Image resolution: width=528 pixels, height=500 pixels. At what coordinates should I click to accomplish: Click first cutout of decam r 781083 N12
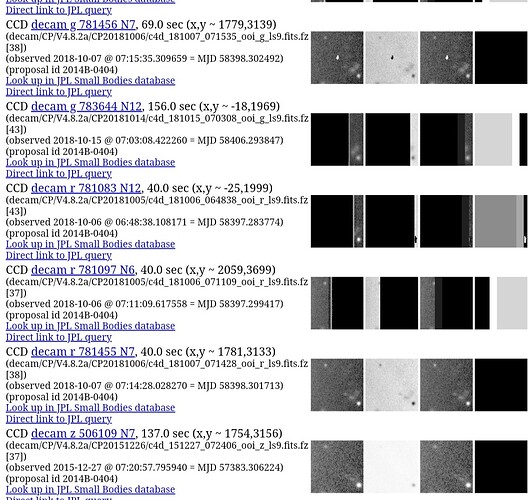(x=337, y=221)
